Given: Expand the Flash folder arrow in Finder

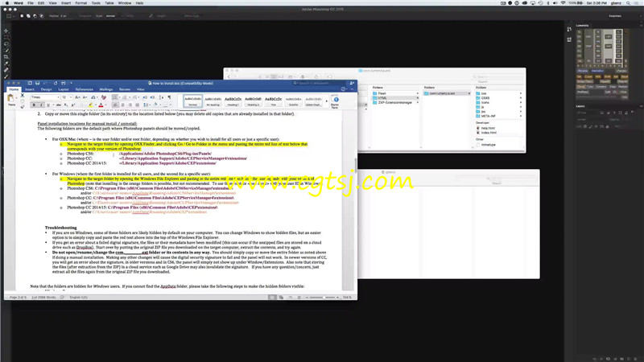Looking at the screenshot, I should [417, 93].
